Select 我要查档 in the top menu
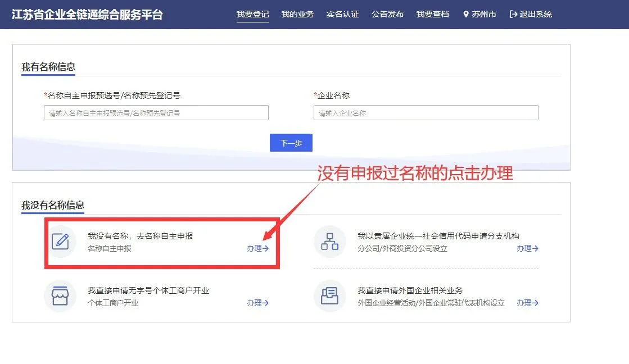Screen dimensions: 629x364 point(432,14)
